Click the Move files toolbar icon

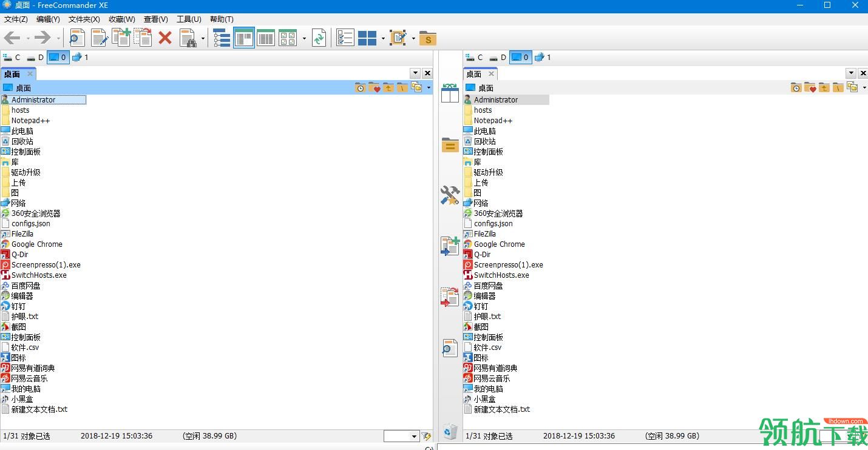pos(143,38)
